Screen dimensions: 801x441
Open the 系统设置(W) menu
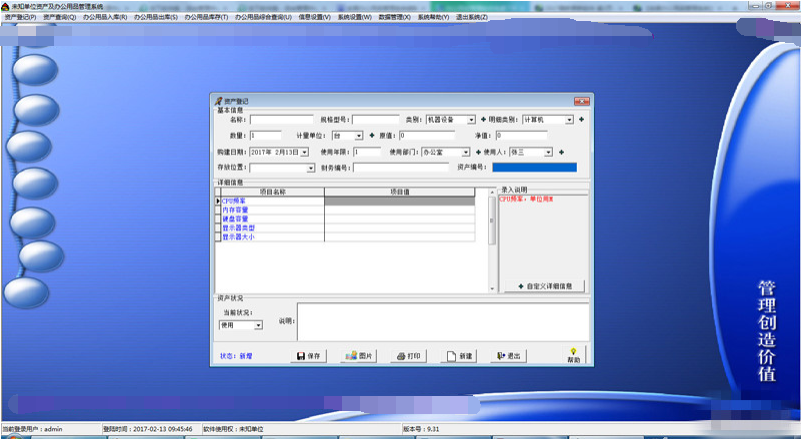[354, 17]
